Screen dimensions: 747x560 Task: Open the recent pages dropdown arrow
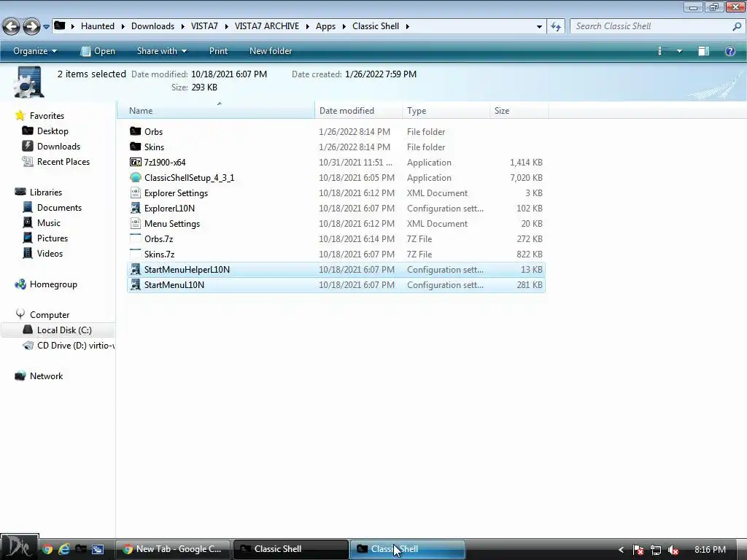click(x=46, y=27)
